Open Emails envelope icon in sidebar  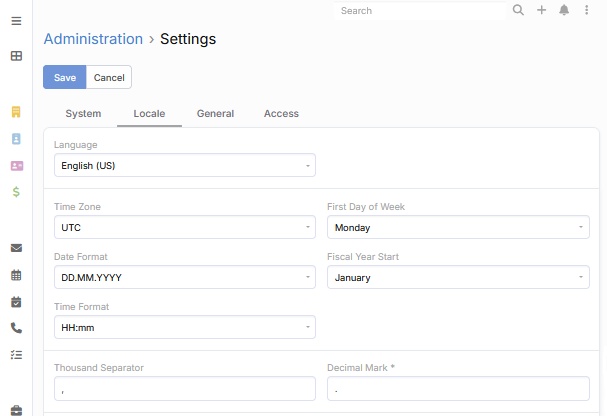click(16, 248)
